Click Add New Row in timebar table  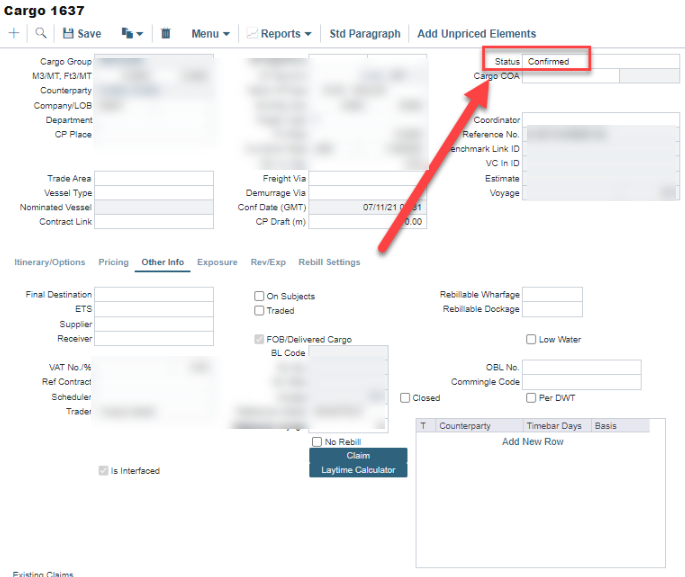coord(533,442)
